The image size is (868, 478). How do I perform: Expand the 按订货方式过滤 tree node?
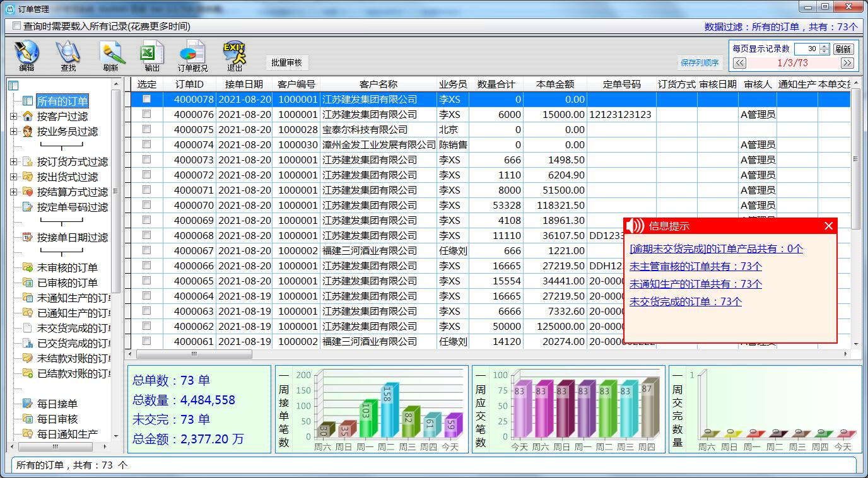click(14, 161)
